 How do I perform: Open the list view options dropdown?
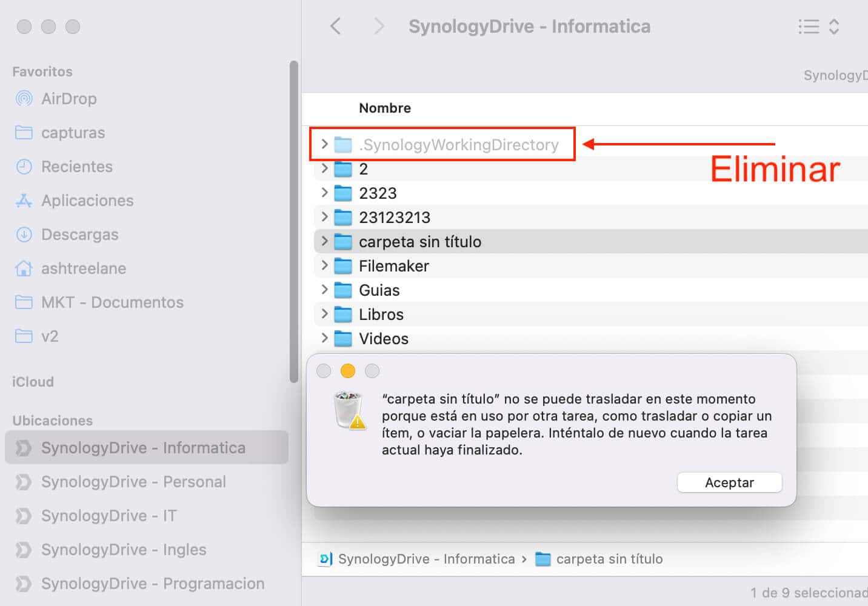818,27
